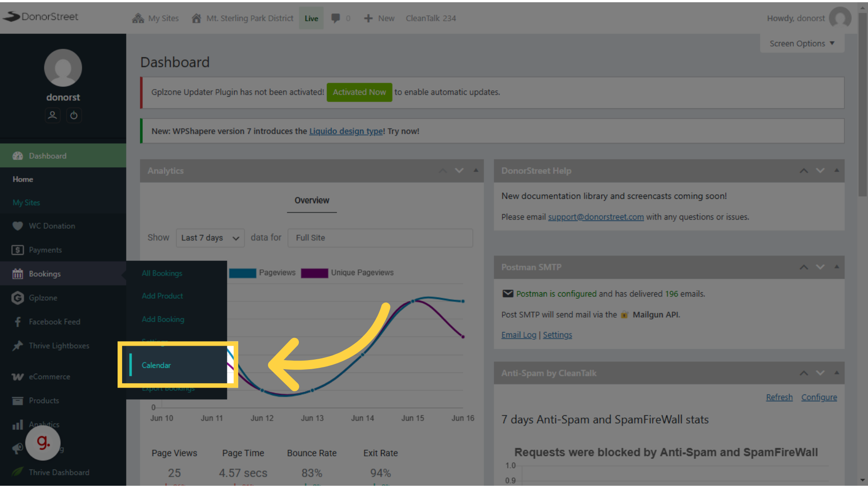Collapse DonorStreet Help panel triangle
This screenshot has width=868, height=488.
(x=836, y=171)
